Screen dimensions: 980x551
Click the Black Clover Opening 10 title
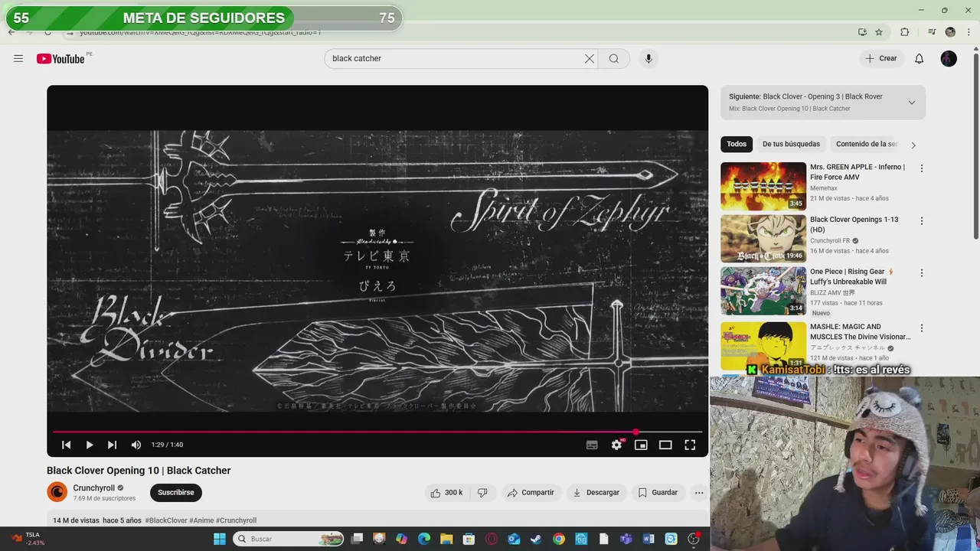click(139, 471)
